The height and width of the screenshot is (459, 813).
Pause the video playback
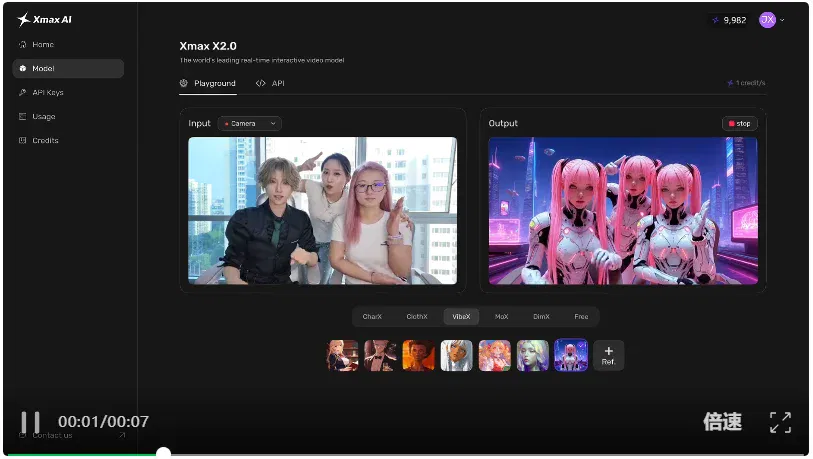pyautogui.click(x=30, y=423)
